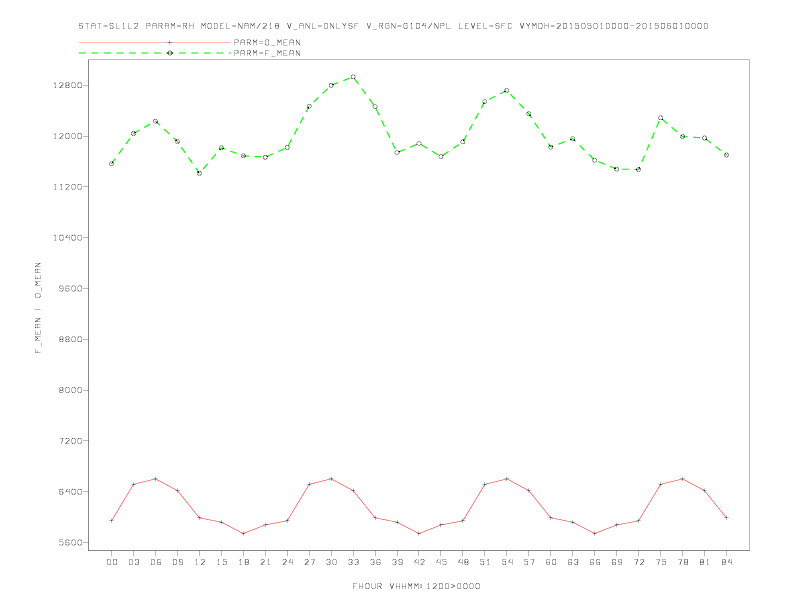This screenshot has width=792, height=612.
Task: Click x-axis tick label 36
Action: pos(375,562)
